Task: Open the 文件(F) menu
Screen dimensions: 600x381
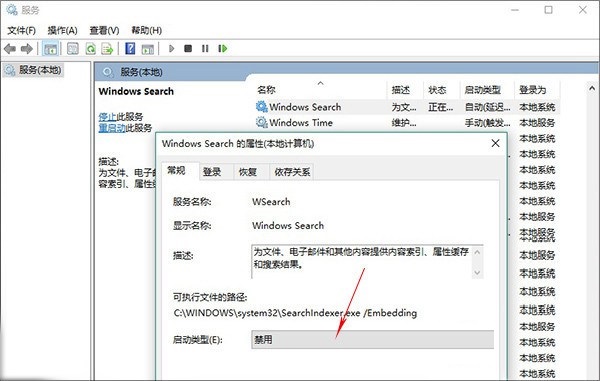Action: click(21, 30)
